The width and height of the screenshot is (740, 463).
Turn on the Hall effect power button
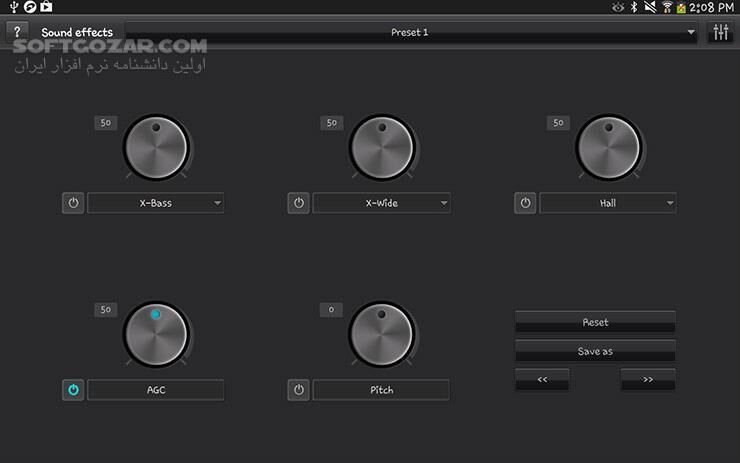pyautogui.click(x=525, y=203)
